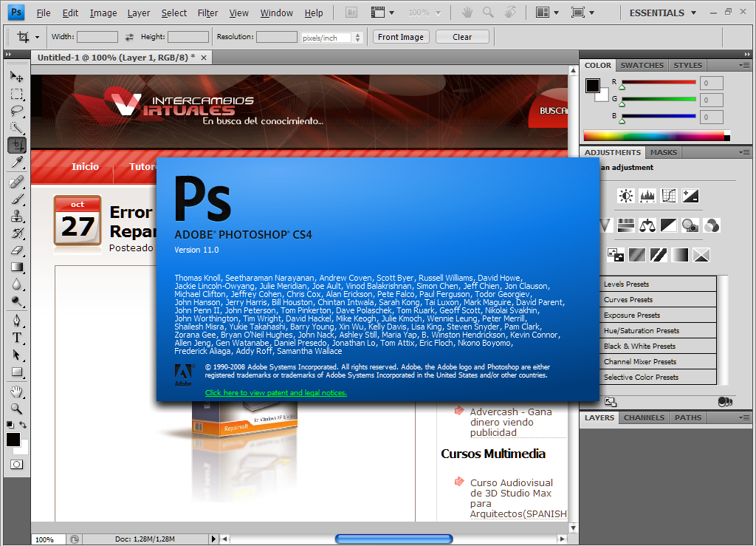Open the Filter menu
The width and height of the screenshot is (756, 546).
click(207, 13)
